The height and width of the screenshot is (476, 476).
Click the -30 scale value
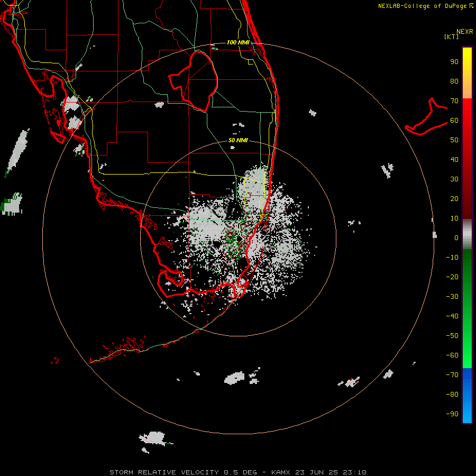pos(452,297)
